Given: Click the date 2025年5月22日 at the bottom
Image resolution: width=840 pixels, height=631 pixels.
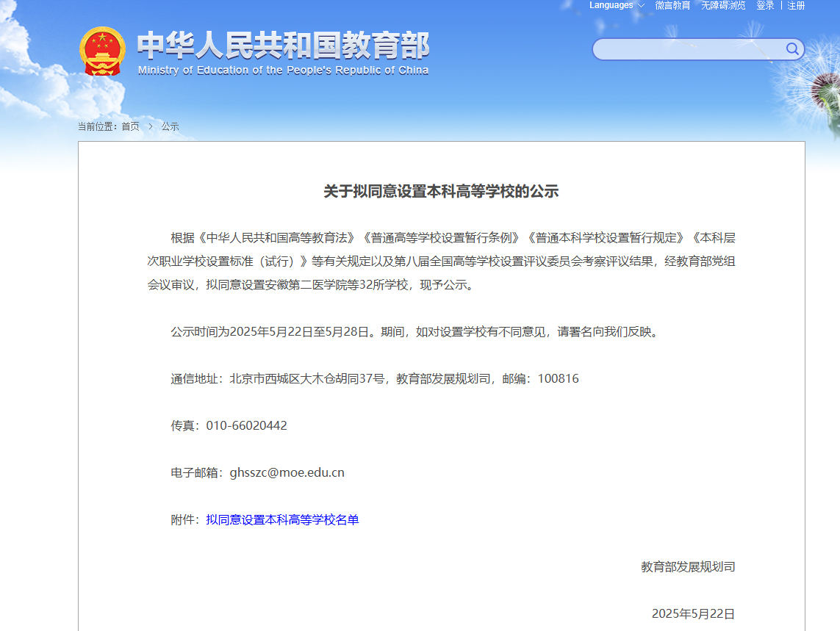Looking at the screenshot, I should click(x=693, y=614).
